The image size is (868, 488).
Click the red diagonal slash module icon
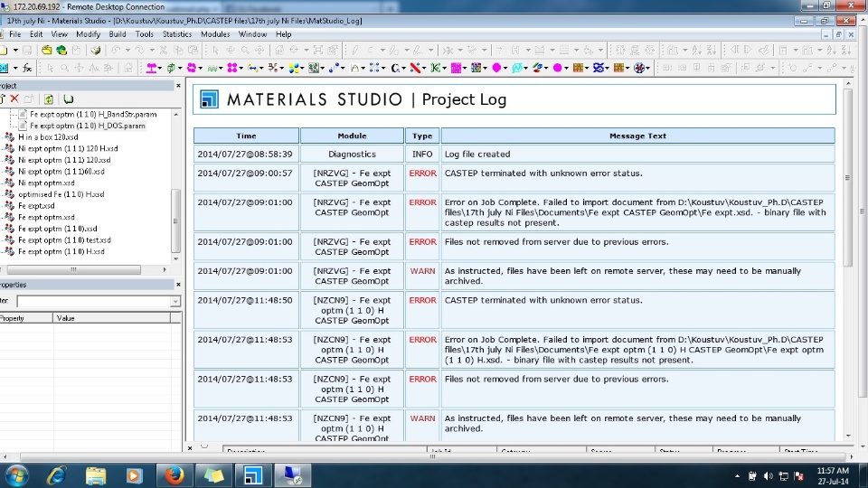click(x=415, y=68)
